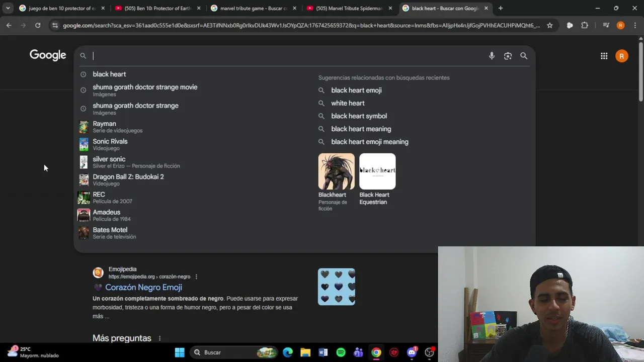Open the Google account avatar
Viewport: 644px width, 362px height.
point(622,56)
